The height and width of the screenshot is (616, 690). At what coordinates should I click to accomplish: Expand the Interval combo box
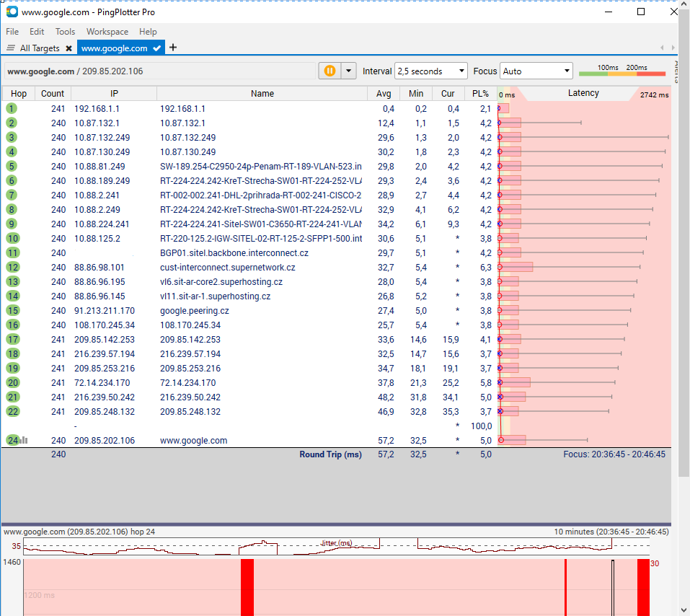[431, 71]
